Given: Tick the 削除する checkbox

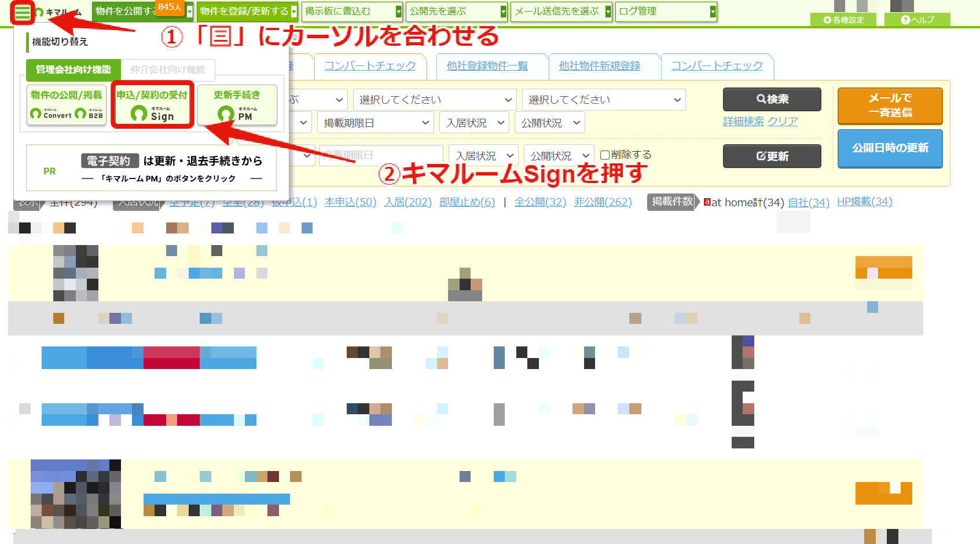Looking at the screenshot, I should tap(605, 155).
